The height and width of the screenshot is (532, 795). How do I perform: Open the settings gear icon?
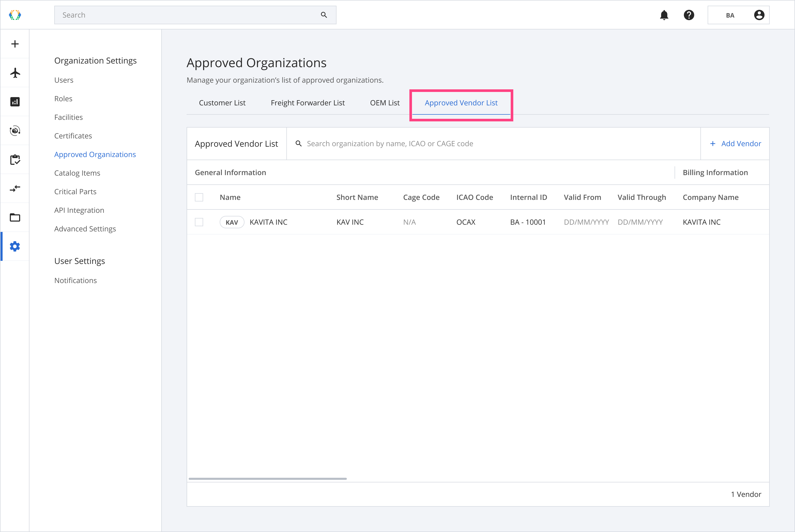click(15, 246)
